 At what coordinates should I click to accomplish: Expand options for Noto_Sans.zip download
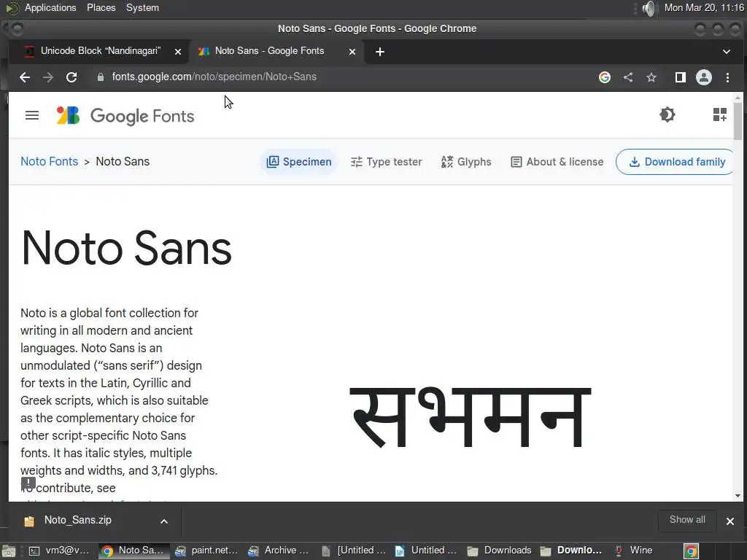click(x=164, y=521)
